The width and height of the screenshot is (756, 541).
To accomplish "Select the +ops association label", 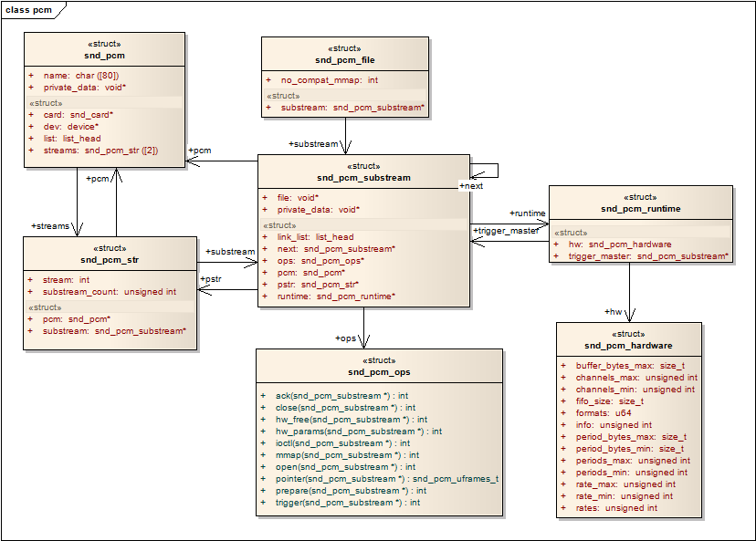I will 347,338.
